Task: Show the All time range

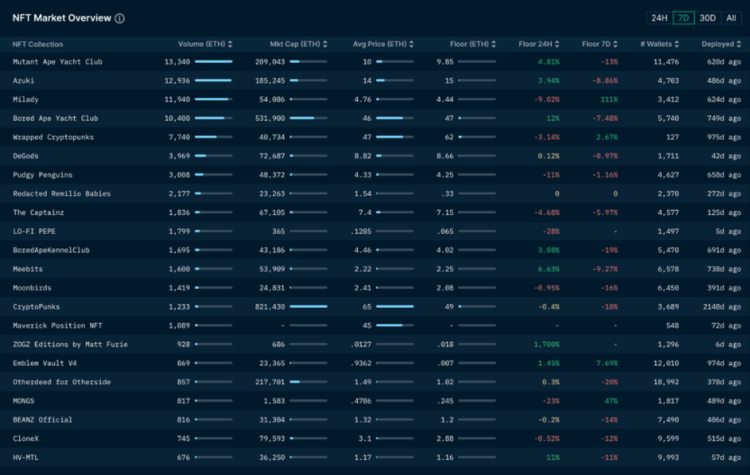Action: point(731,18)
